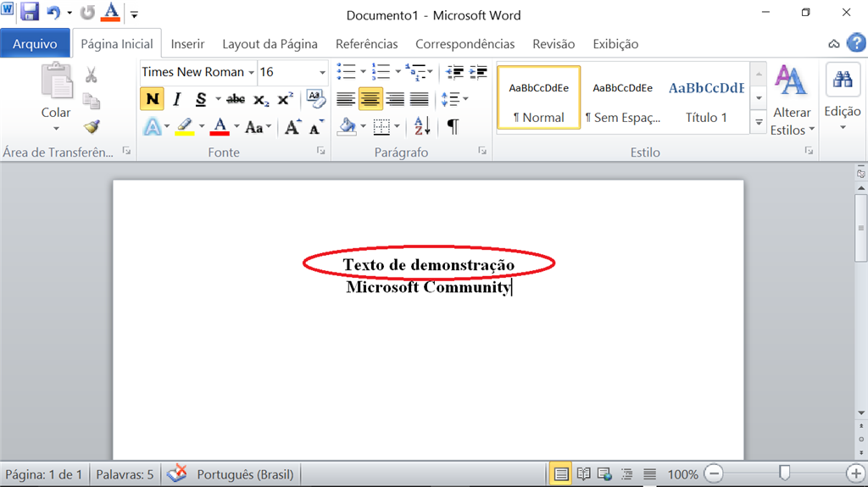This screenshot has height=487, width=868.
Task: Expand bullet list style dropdown
Action: click(x=363, y=72)
